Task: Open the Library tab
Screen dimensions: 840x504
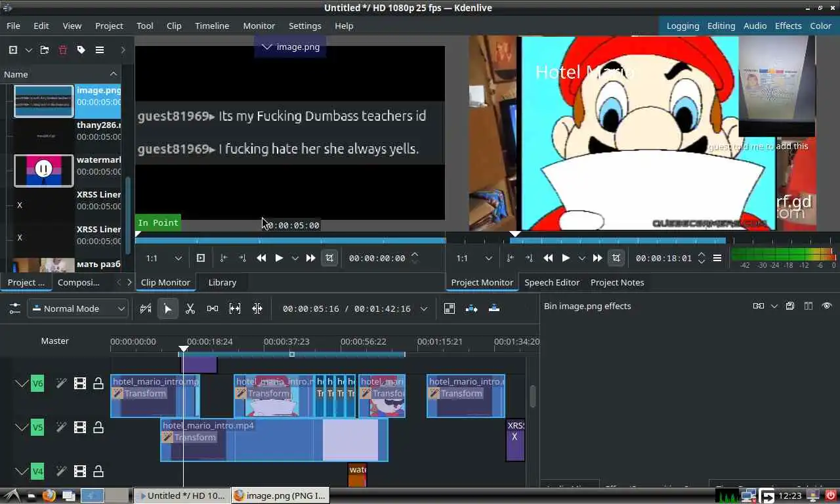Action: tap(222, 282)
